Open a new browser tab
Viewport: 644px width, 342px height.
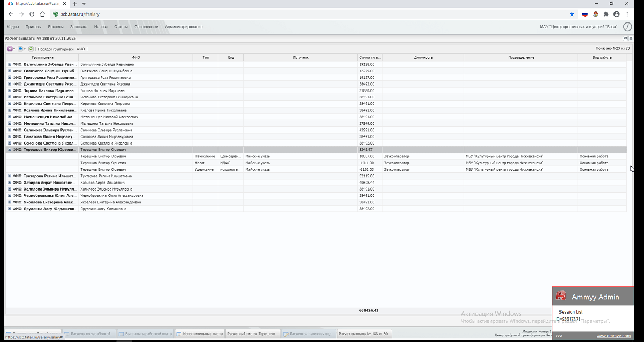(x=74, y=4)
